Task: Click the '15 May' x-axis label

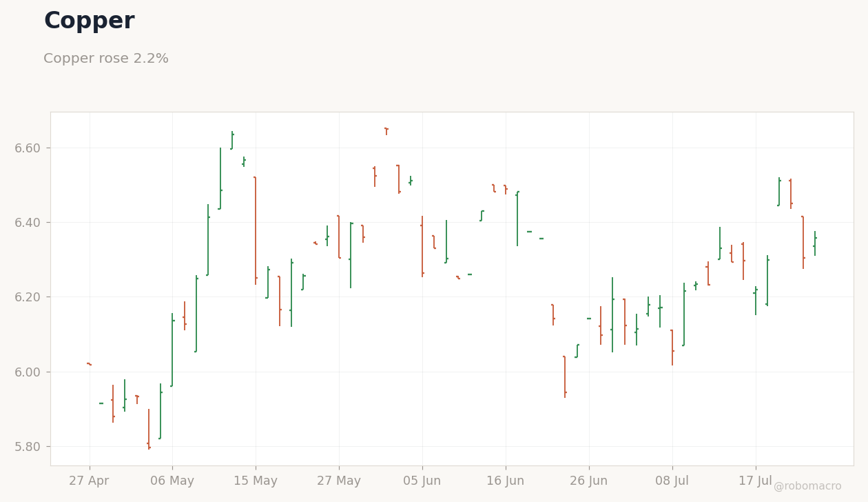Action: point(256,481)
